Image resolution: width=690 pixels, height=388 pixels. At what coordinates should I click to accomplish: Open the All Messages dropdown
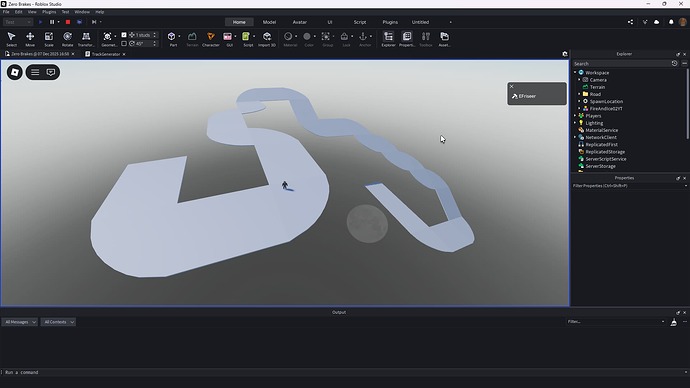pos(20,322)
